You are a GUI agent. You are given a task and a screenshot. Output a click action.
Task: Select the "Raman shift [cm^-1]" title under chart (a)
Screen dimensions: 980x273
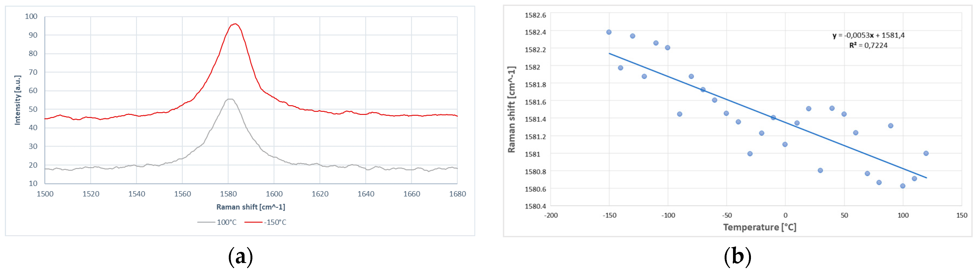pos(251,207)
